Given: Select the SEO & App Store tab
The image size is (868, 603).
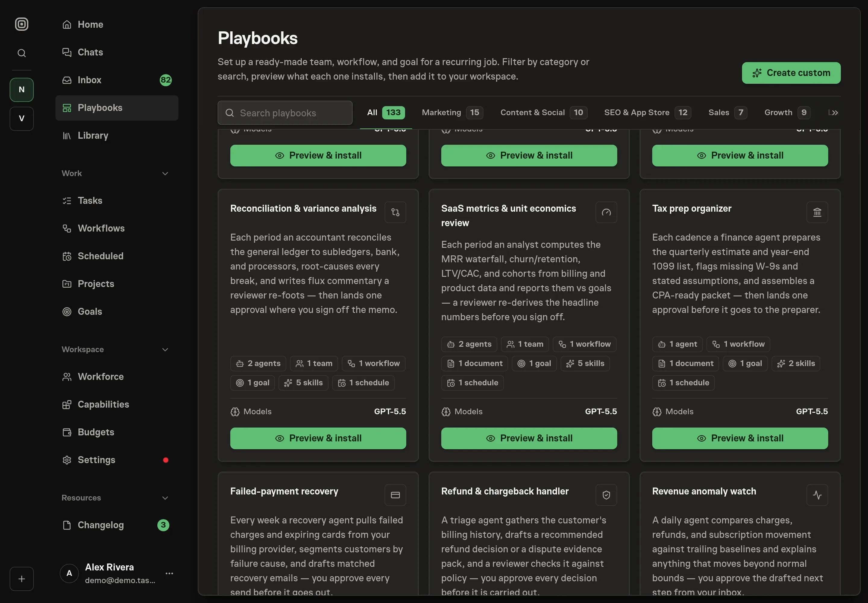Looking at the screenshot, I should [647, 112].
